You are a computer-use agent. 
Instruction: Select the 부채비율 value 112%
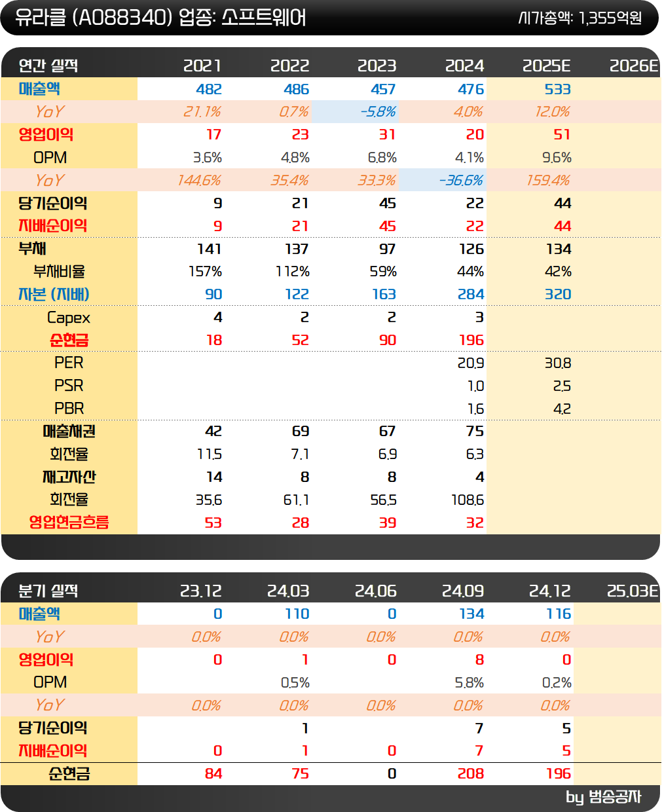(293, 272)
